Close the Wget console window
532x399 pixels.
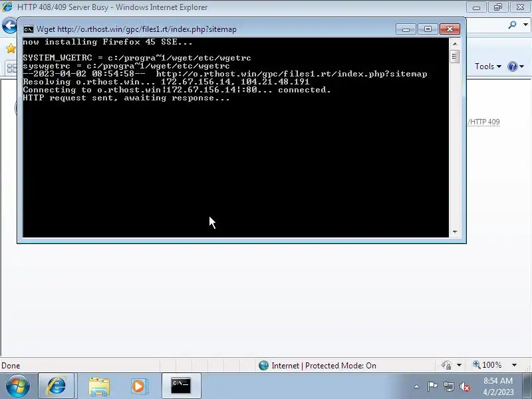[450, 29]
